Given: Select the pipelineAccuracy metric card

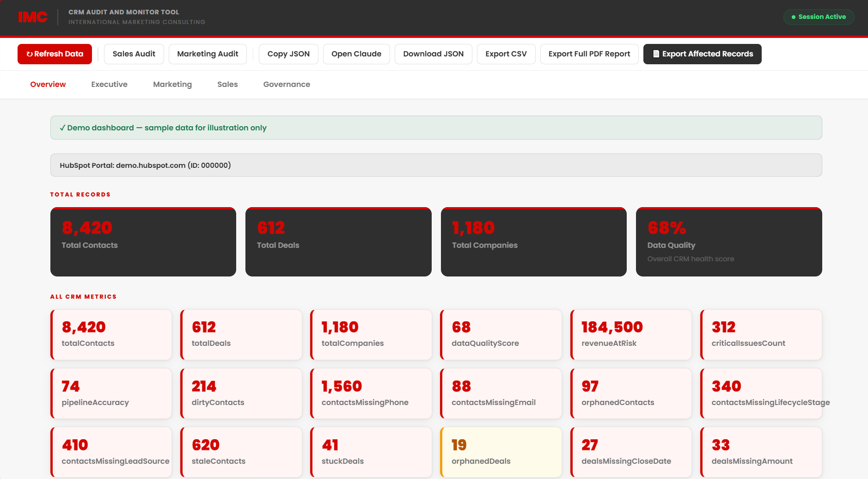Looking at the screenshot, I should (111, 393).
